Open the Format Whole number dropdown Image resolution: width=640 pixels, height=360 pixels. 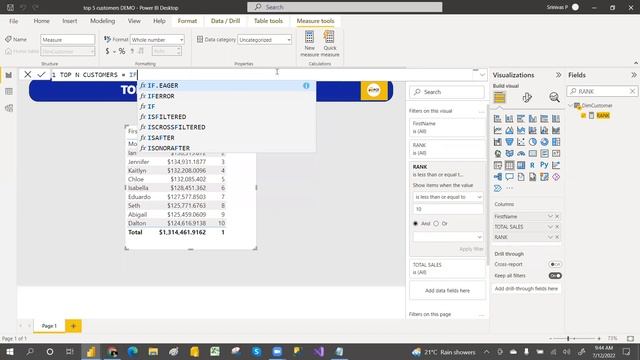tap(157, 40)
